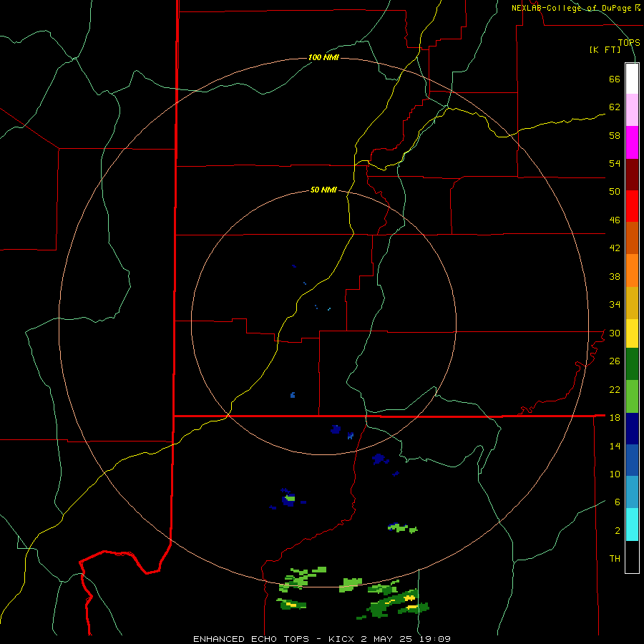
Task: Click the dark green 26 kft legend swatch
Action: click(x=632, y=364)
